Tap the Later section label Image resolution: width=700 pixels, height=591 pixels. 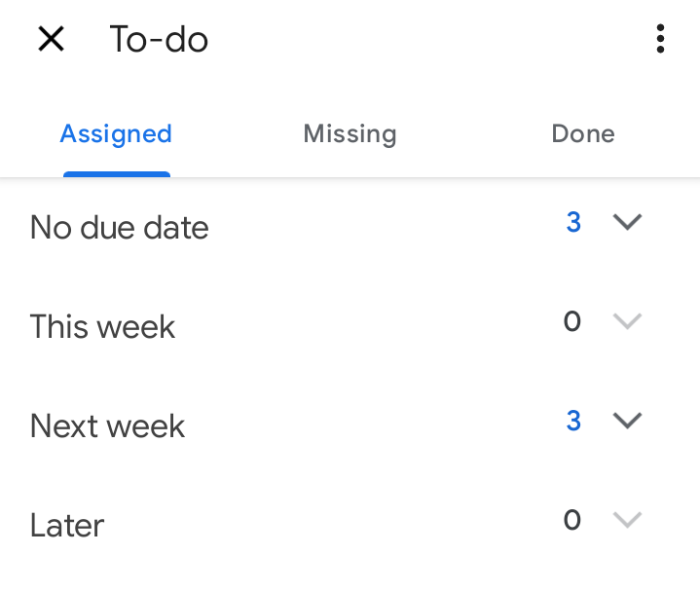pyautogui.click(x=67, y=525)
